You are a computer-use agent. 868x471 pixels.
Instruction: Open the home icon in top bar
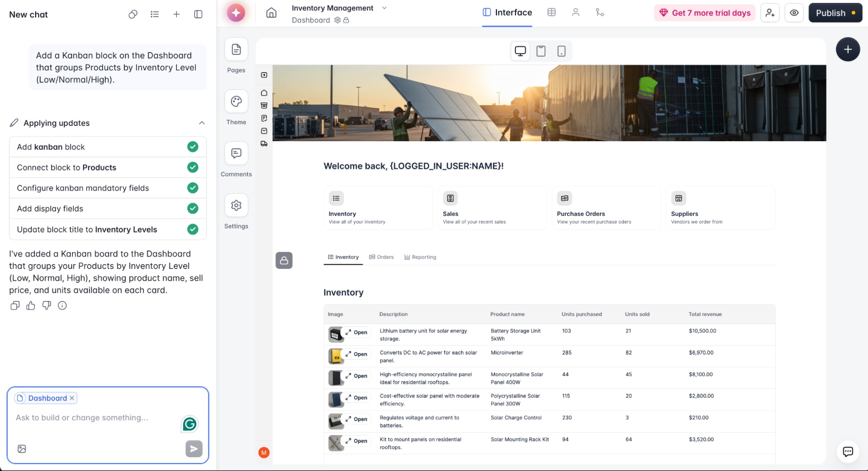(271, 13)
